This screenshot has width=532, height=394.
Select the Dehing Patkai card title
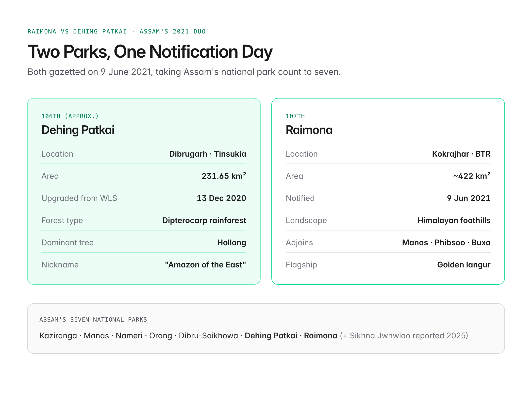(x=78, y=130)
